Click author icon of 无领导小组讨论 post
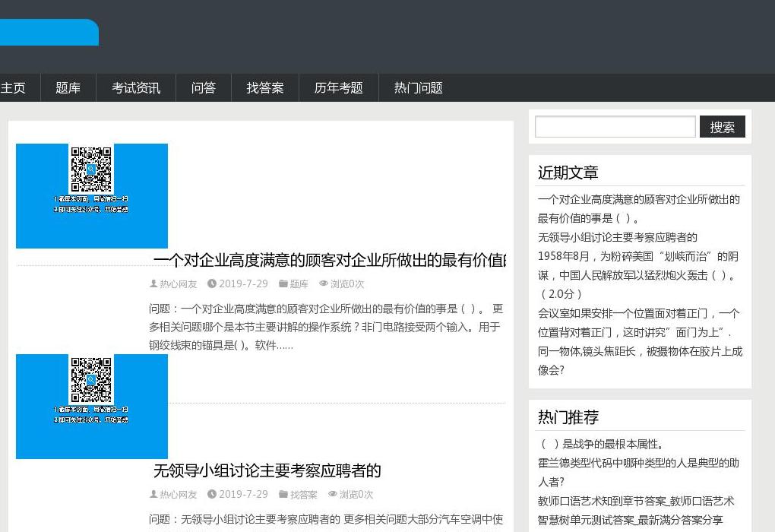 [x=153, y=494]
